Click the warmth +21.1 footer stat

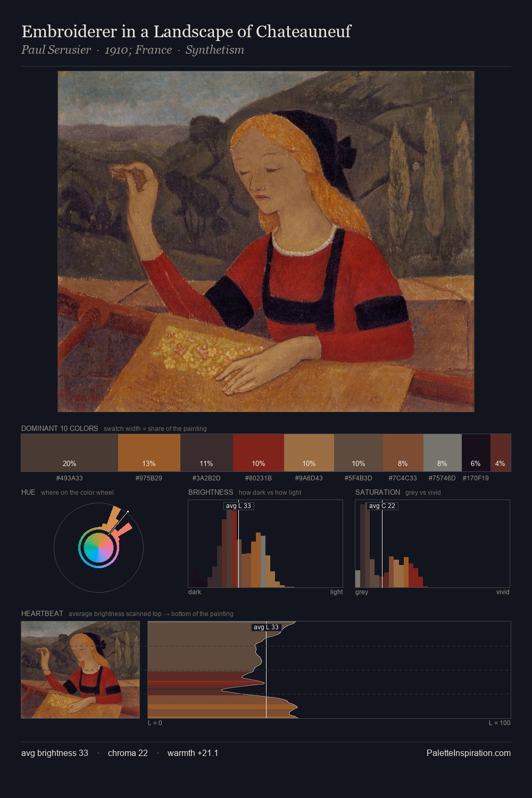(x=193, y=753)
